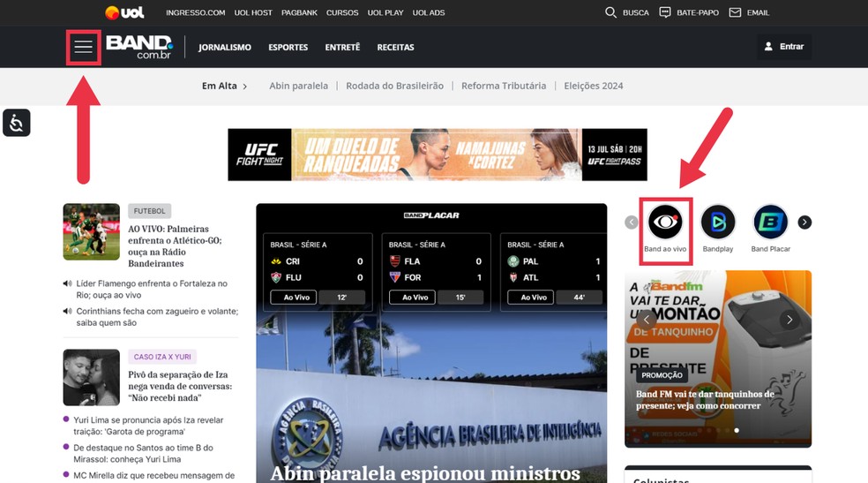This screenshot has height=483, width=868.
Task: Open AO VIVO Palmeiras enfrenta Atlético-GO headline
Action: pyautogui.click(x=175, y=246)
